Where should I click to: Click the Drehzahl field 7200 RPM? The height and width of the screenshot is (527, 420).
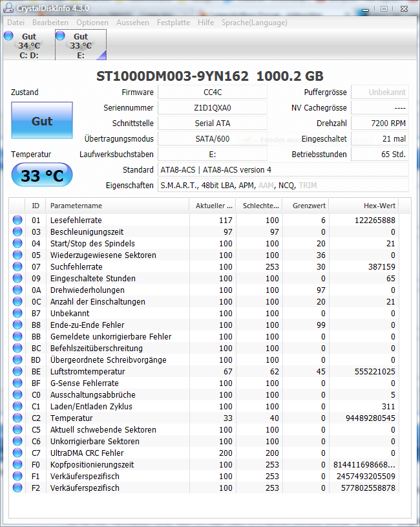click(x=380, y=123)
